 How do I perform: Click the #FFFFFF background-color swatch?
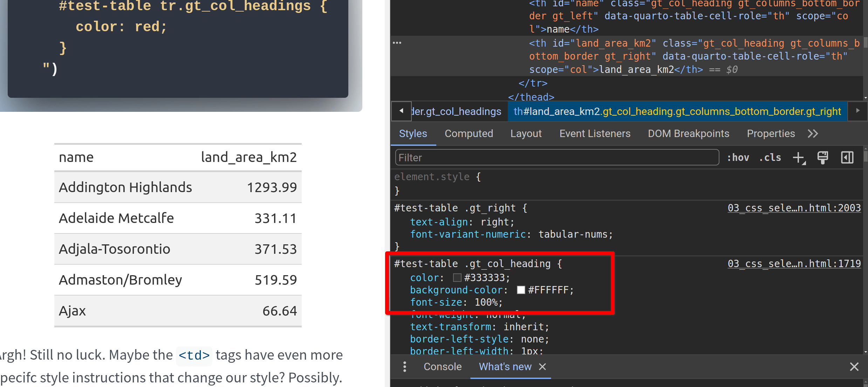coord(521,290)
